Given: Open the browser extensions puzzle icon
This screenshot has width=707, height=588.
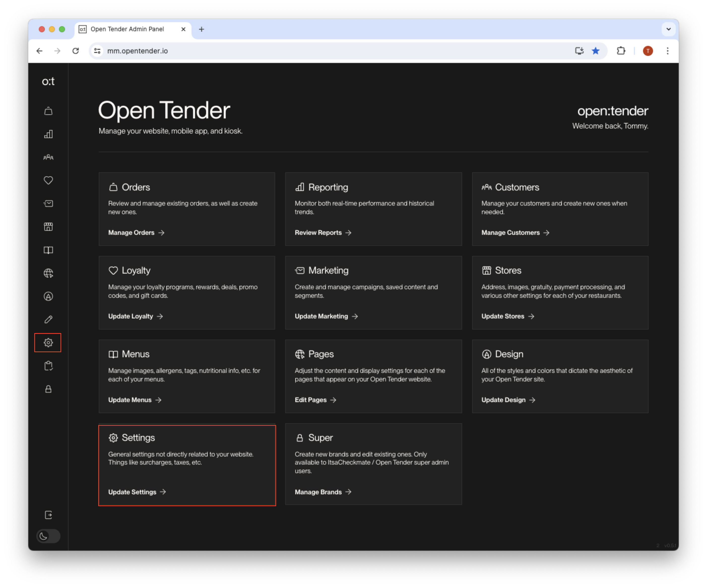Looking at the screenshot, I should point(621,51).
